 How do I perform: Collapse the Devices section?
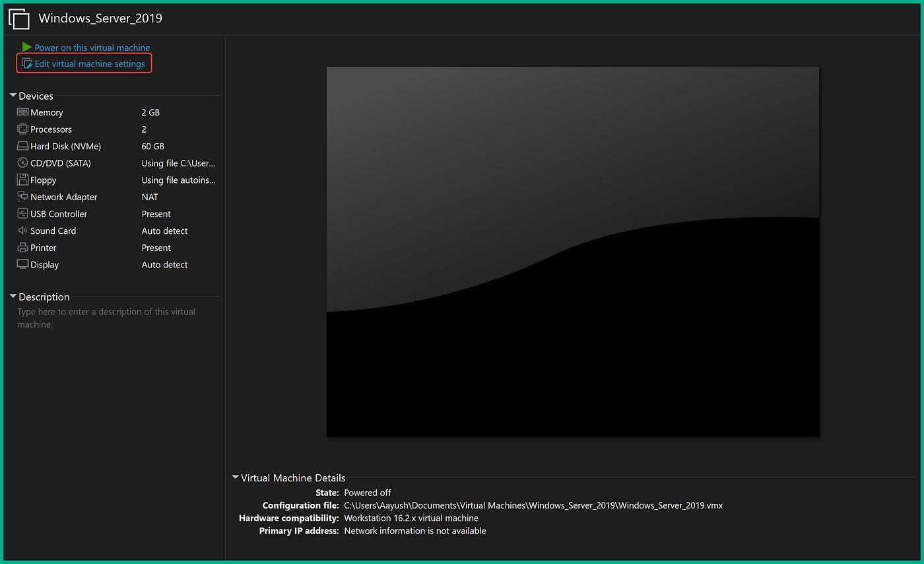point(13,96)
